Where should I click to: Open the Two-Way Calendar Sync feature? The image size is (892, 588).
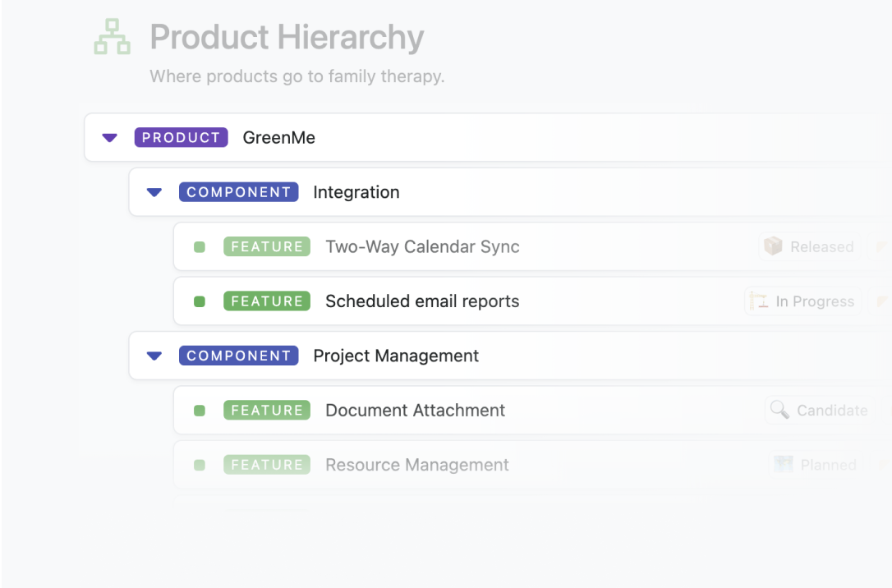[x=422, y=247]
